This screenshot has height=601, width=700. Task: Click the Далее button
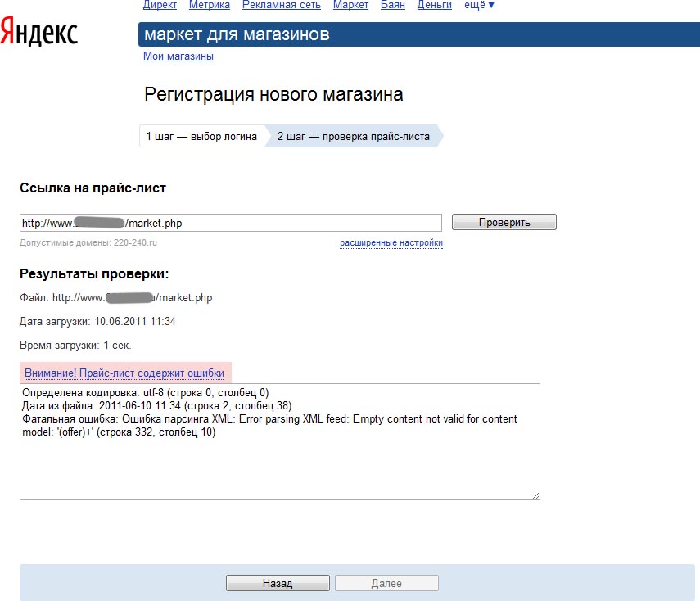click(386, 583)
